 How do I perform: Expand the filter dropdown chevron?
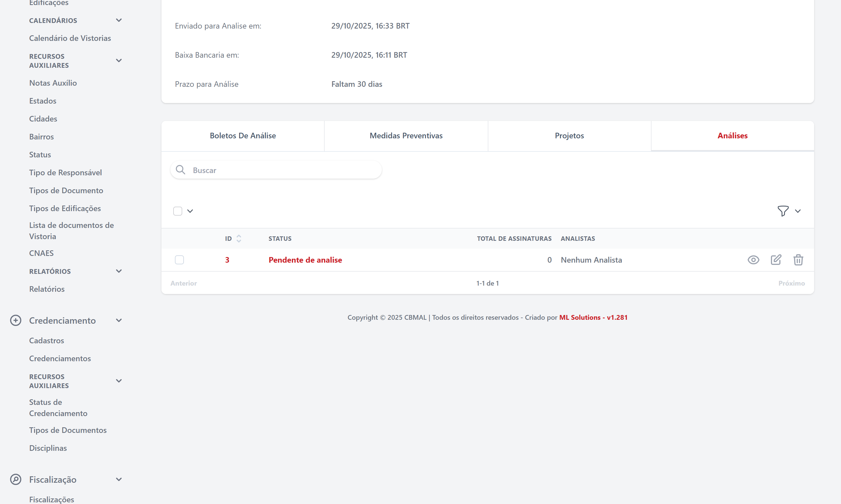tap(798, 211)
